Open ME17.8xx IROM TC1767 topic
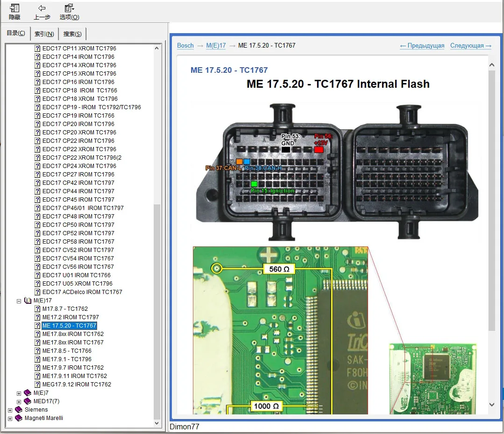The height and width of the screenshot is (434, 504). tap(73, 343)
